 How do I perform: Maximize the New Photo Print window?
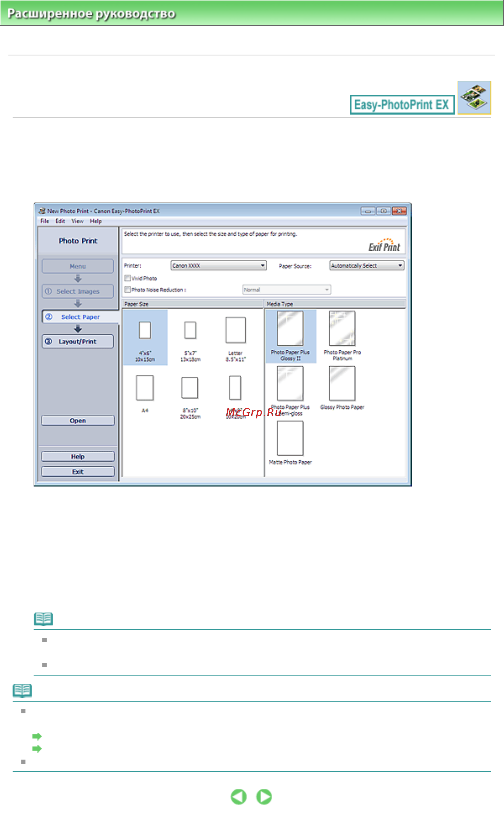(x=383, y=211)
